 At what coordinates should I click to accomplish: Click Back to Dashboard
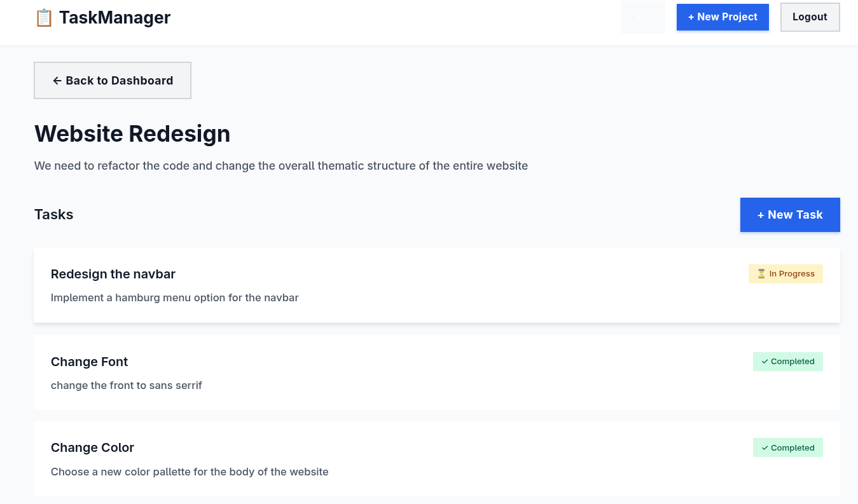click(112, 80)
